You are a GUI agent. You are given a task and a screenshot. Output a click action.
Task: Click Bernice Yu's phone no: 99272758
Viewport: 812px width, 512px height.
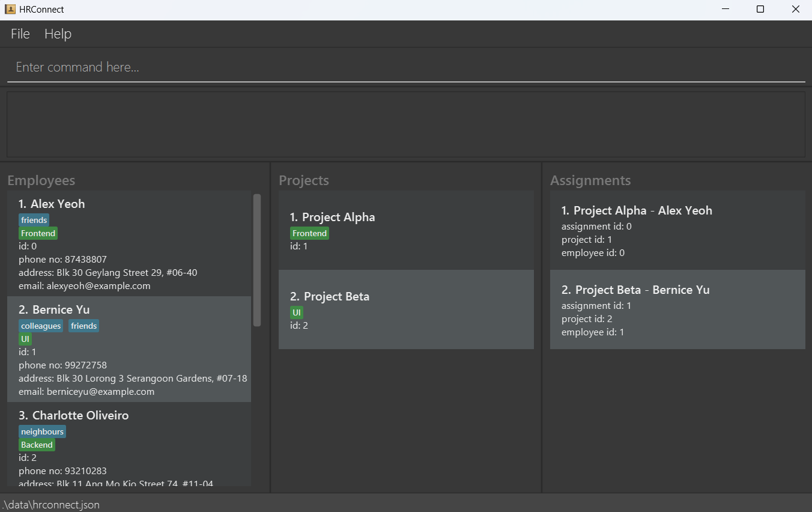(62, 365)
